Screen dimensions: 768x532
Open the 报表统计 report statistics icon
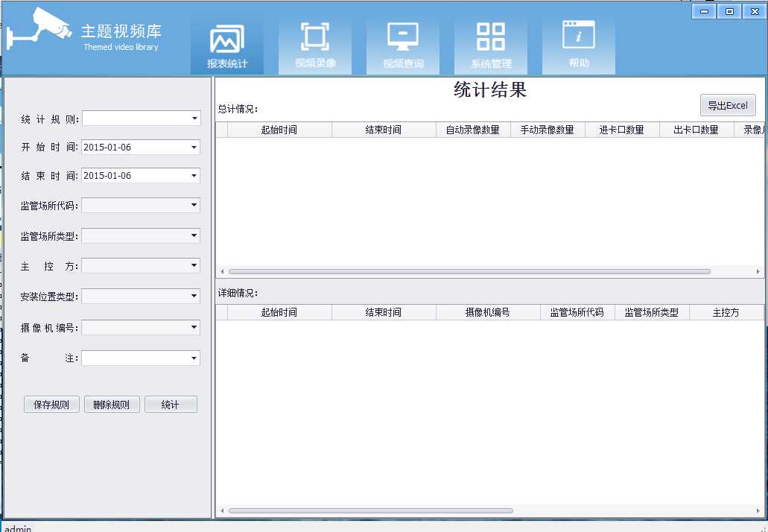(226, 46)
